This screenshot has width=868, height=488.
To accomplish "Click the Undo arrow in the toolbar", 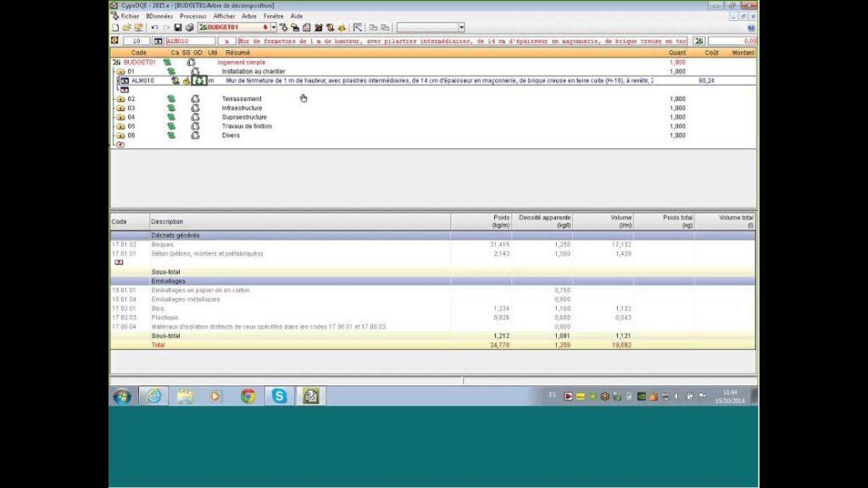I will [154, 28].
